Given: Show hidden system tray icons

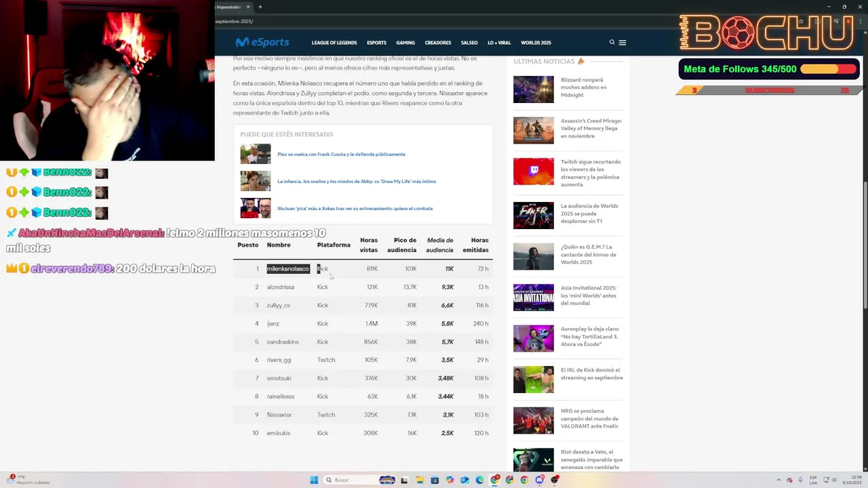Looking at the screenshot, I should (x=779, y=480).
